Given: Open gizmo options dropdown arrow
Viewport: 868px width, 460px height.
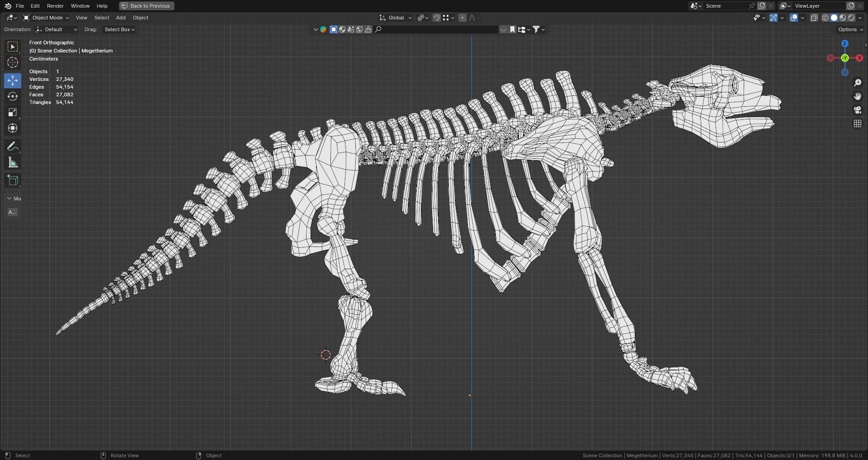Looking at the screenshot, I should 783,18.
